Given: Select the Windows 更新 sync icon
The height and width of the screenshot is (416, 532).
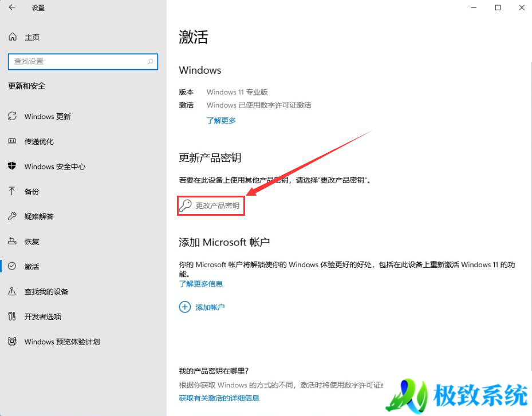Looking at the screenshot, I should pos(12,116).
